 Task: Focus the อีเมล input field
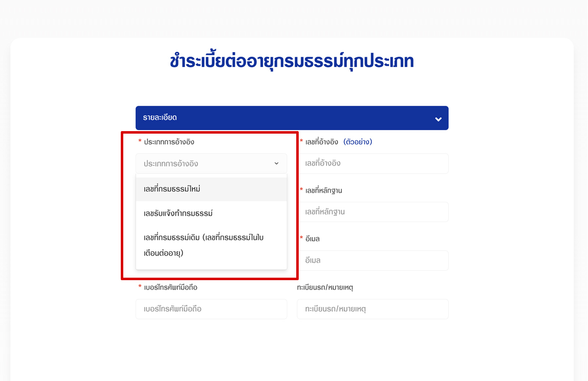tap(372, 261)
